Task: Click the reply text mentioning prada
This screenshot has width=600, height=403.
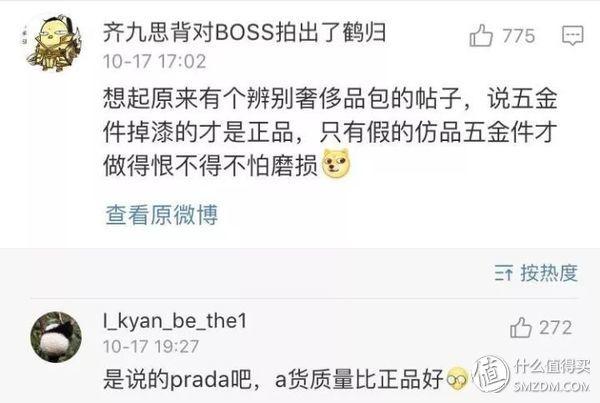Action: [x=273, y=378]
